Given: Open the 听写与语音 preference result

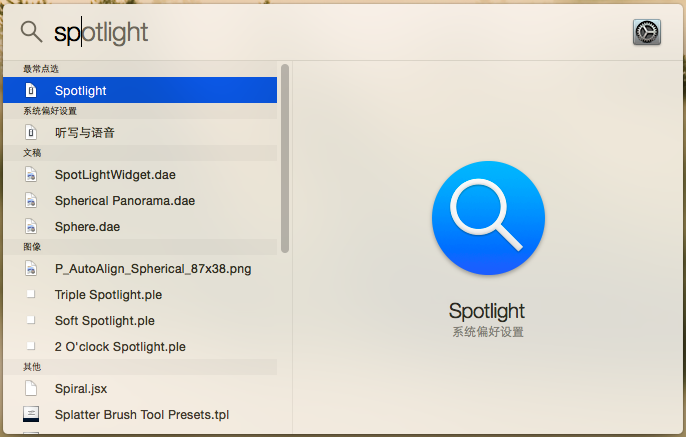Looking at the screenshot, I should [140, 132].
